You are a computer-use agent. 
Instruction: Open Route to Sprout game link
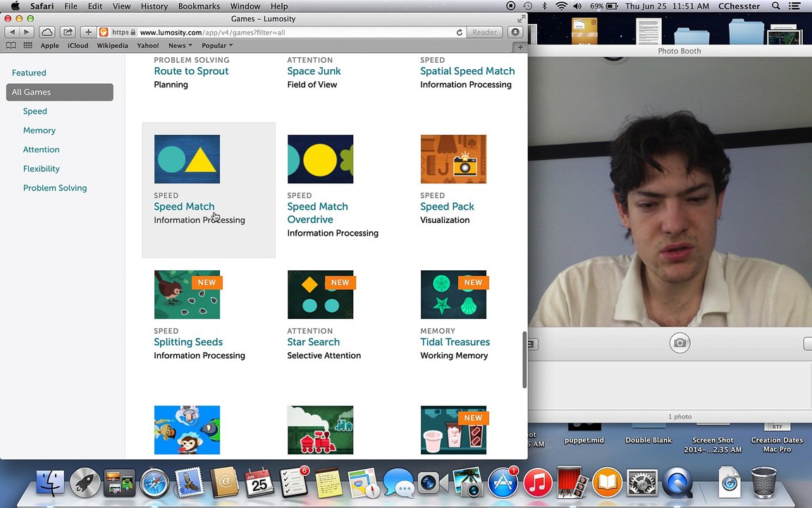tap(191, 71)
